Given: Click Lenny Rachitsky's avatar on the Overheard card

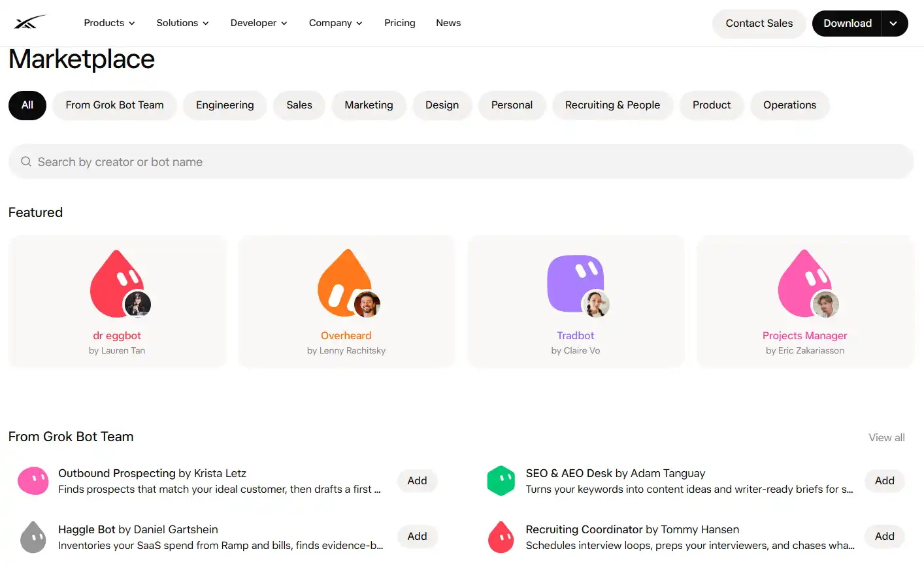Looking at the screenshot, I should 367,304.
